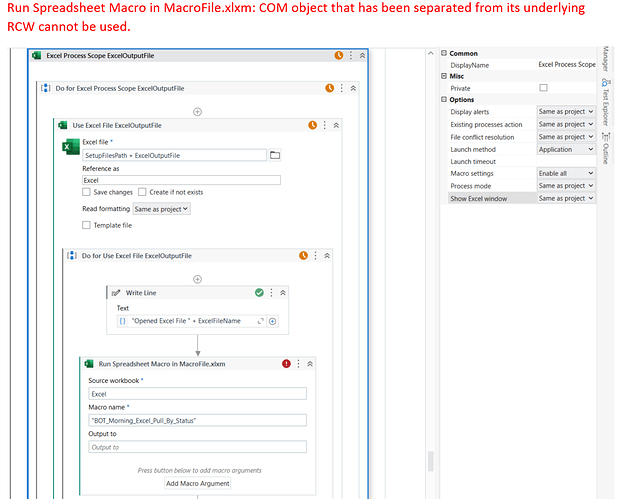Open options menu of Do for Excel Process Scope

tap(342, 88)
